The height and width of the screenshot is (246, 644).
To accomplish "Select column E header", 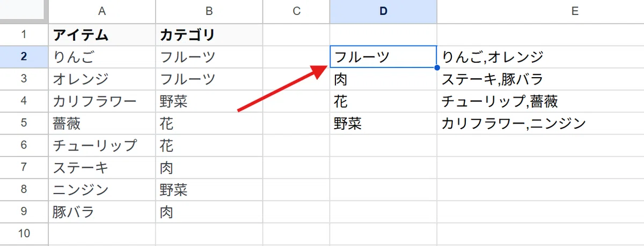I will [540, 12].
